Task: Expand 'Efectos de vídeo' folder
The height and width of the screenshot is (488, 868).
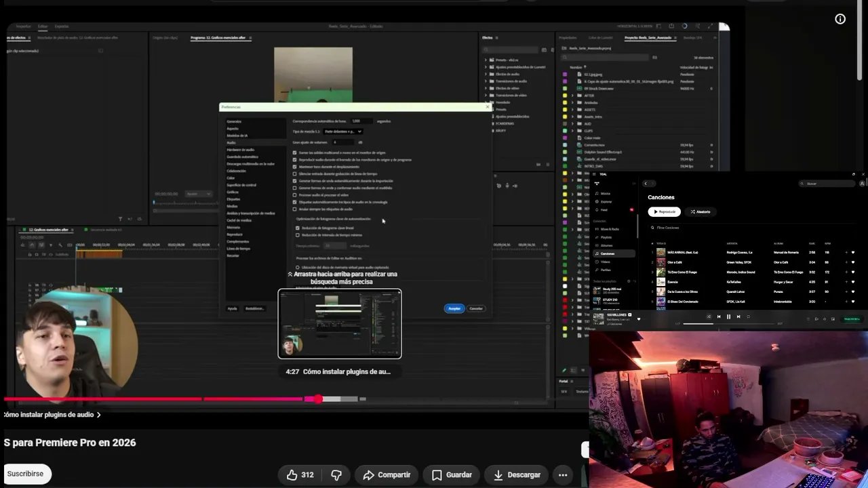Action: coord(486,88)
